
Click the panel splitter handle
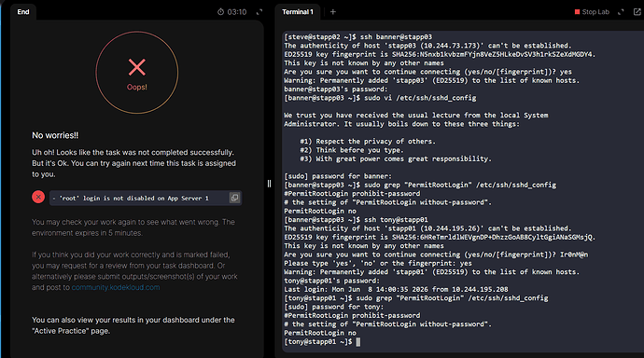point(269,184)
